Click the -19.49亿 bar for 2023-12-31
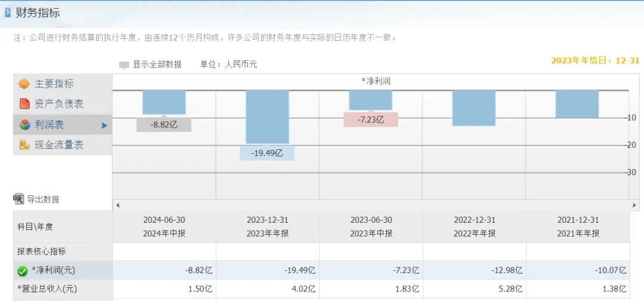The image size is (644, 301). [x=267, y=117]
